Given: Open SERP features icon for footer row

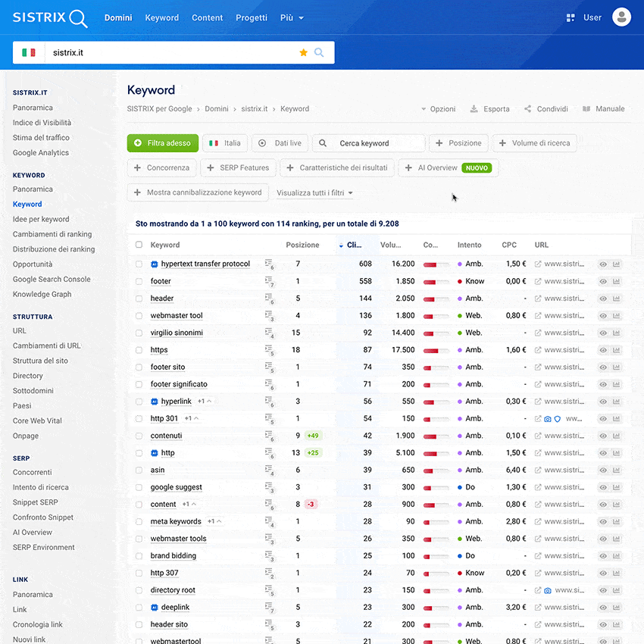Looking at the screenshot, I should (269, 281).
